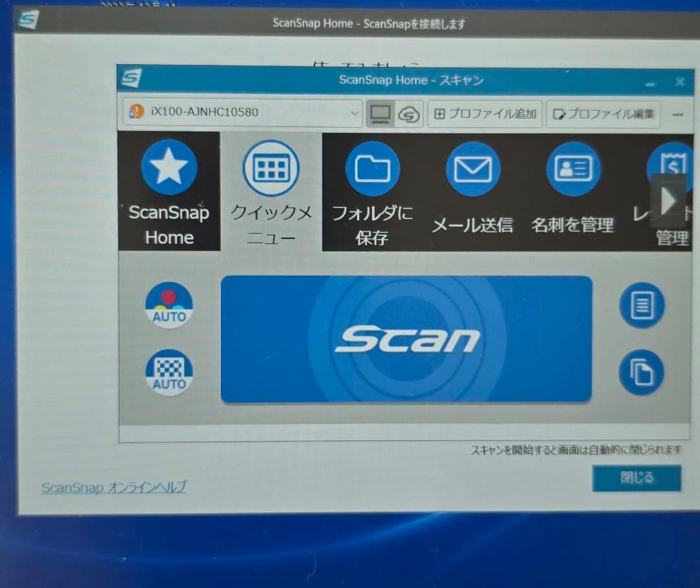Open the ScanSnap オンラインヘルプ link

[114, 487]
